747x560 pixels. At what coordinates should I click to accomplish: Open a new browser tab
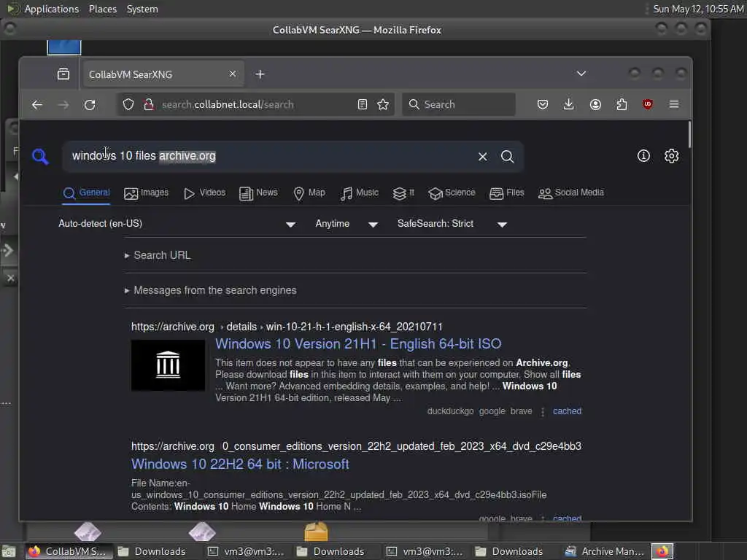260,74
